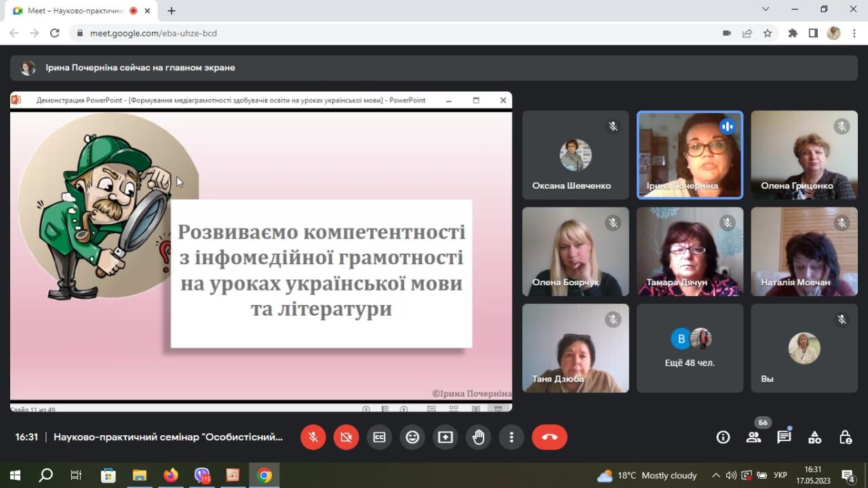Open host controls lock icon
This screenshot has width=868, height=488.
pyautogui.click(x=846, y=437)
